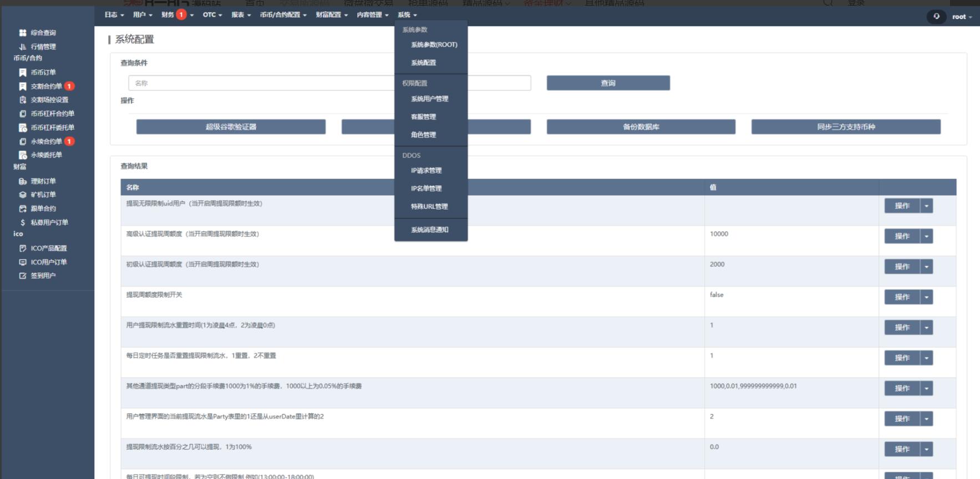Click the round icon beside root

937,17
